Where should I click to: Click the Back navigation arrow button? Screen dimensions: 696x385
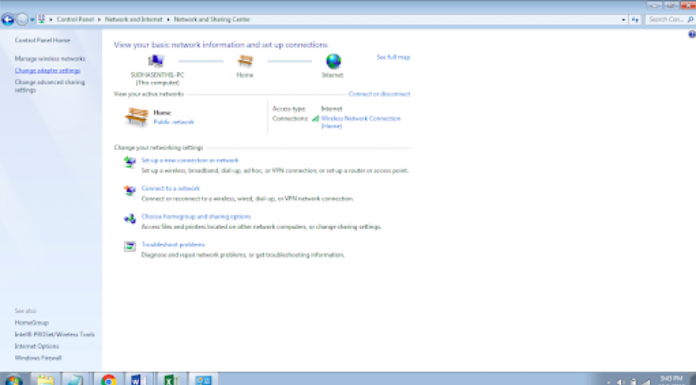pyautogui.click(x=8, y=20)
